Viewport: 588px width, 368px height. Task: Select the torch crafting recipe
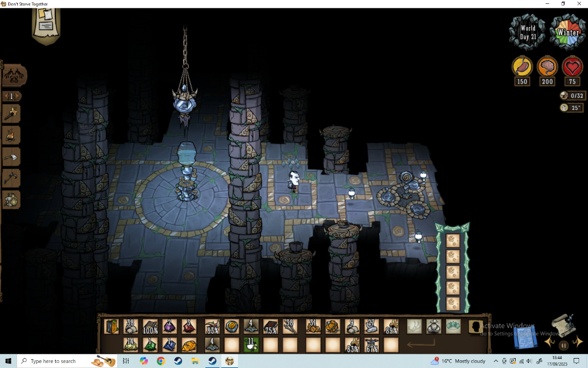pyautogui.click(x=11, y=114)
